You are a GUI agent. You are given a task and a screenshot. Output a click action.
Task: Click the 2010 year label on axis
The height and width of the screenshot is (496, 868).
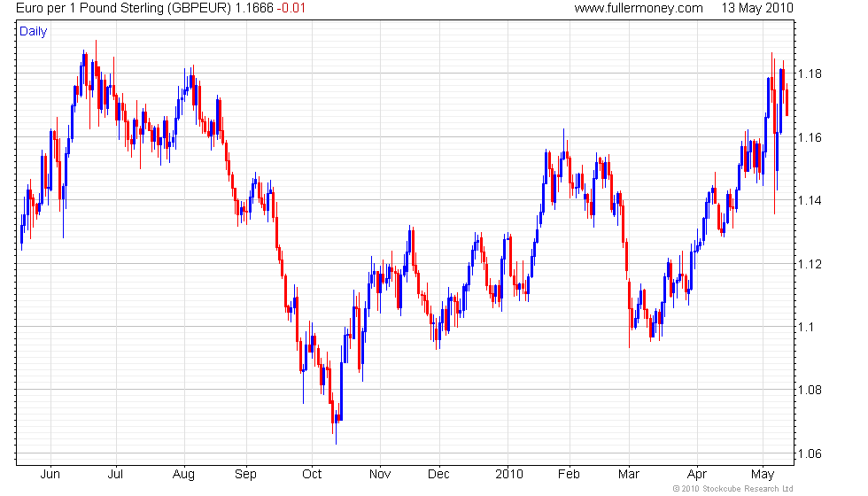coord(508,475)
